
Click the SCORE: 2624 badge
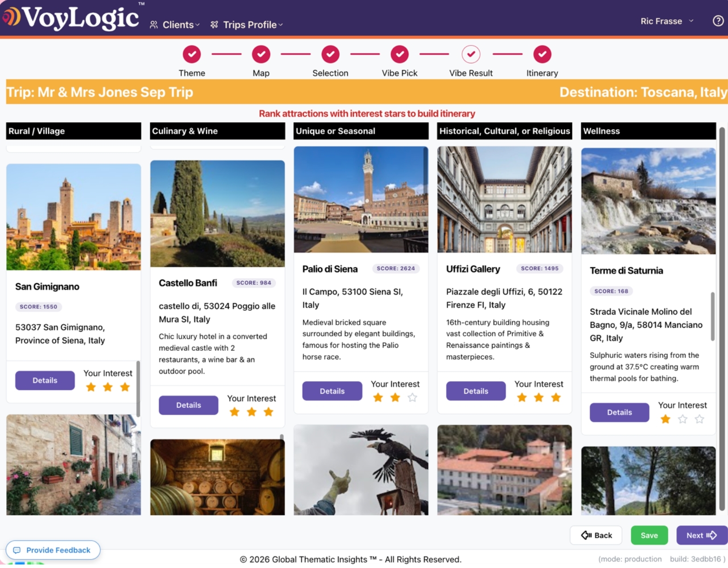396,268
